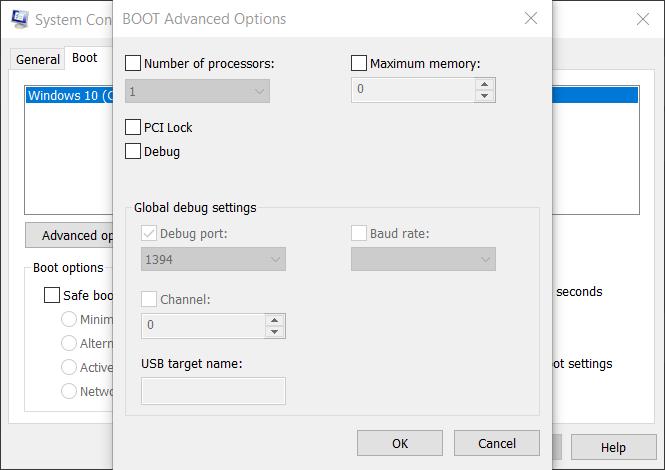665x470 pixels.
Task: Click the USB target name field
Action: click(213, 391)
